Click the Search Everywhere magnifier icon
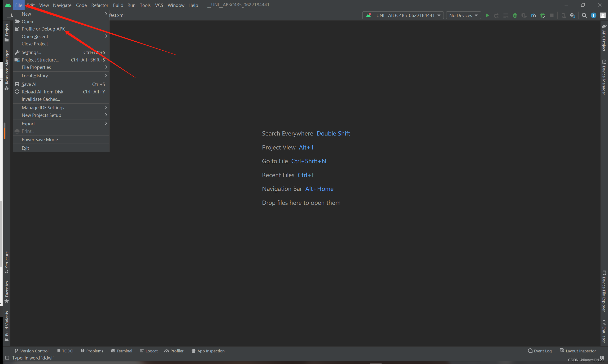 click(x=584, y=15)
